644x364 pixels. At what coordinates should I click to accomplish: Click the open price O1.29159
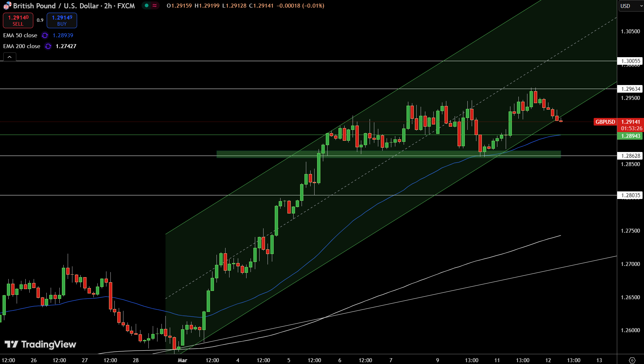tap(179, 6)
